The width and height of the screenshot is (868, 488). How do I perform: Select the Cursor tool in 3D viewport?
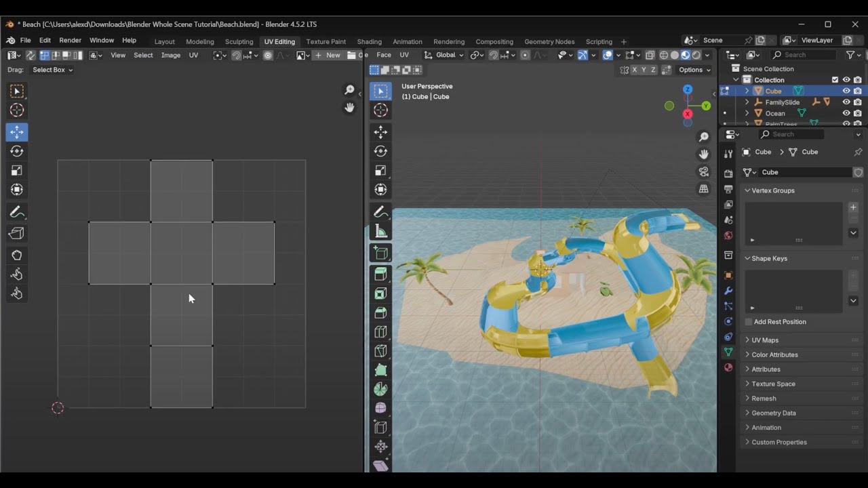pyautogui.click(x=380, y=110)
